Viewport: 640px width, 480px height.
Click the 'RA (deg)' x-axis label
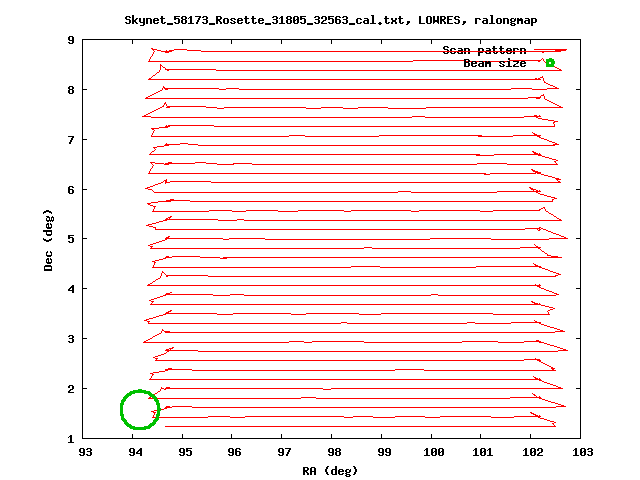click(x=330, y=471)
